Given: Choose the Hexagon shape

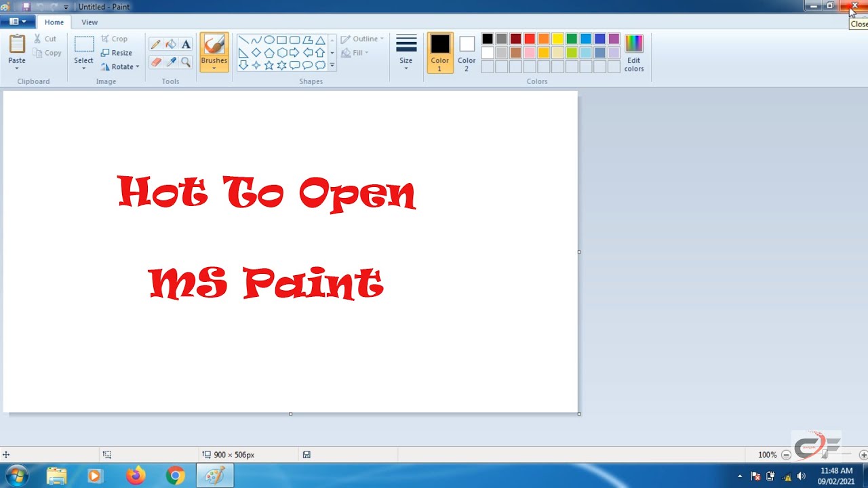Looking at the screenshot, I should [x=282, y=53].
